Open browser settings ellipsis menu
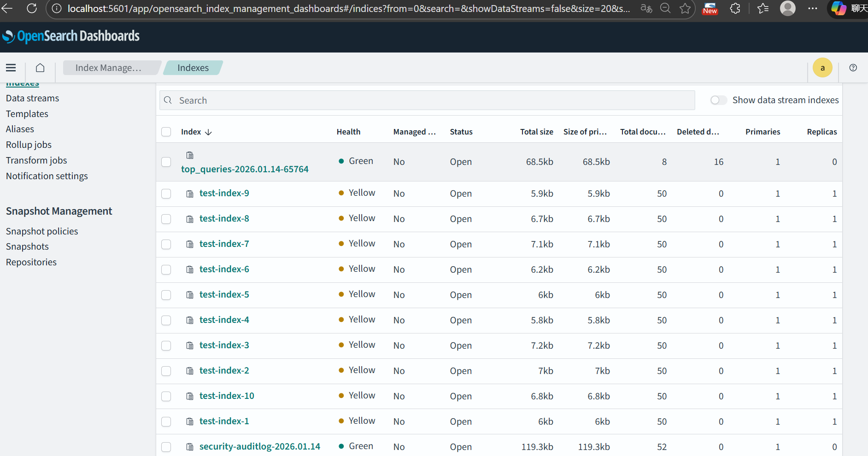This screenshot has height=456, width=868. tap(813, 8)
